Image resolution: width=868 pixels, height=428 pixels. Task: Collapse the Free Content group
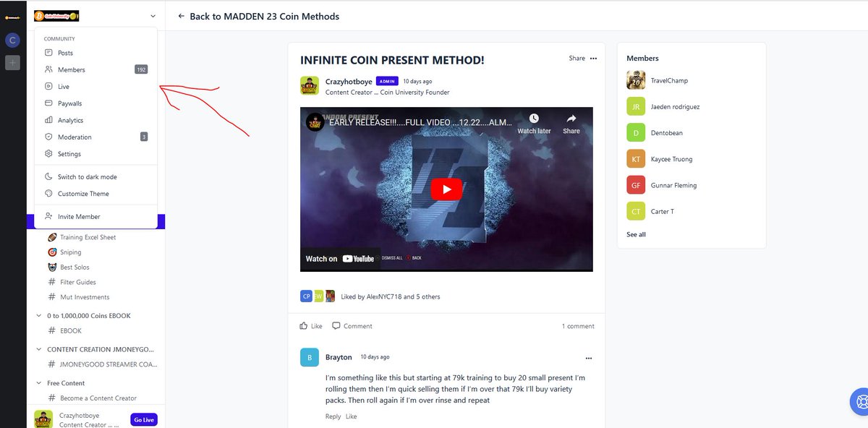click(38, 383)
